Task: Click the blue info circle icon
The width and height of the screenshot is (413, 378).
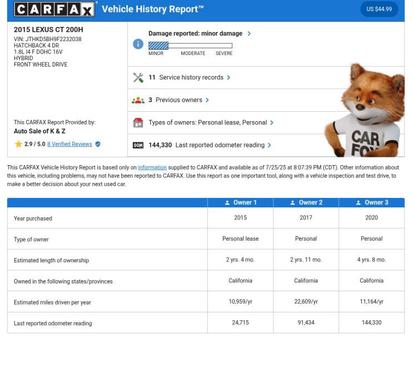Action: 138,44
